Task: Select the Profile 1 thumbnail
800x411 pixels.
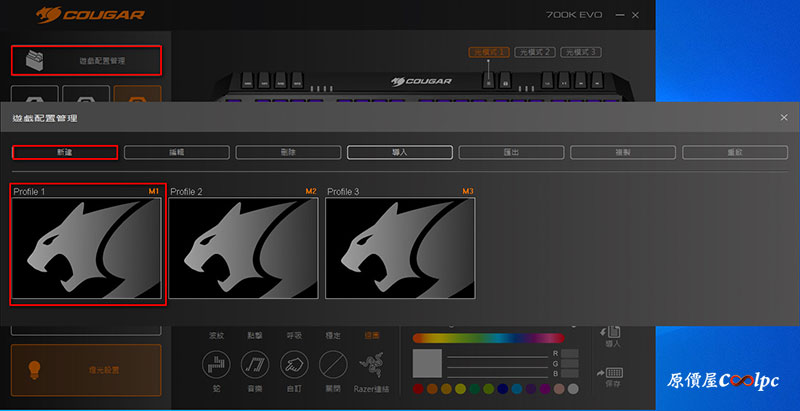Action: 86,248
